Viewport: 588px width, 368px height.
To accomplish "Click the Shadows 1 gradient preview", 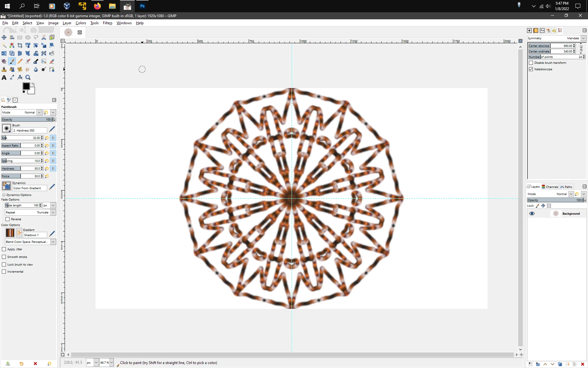I will (x=10, y=233).
